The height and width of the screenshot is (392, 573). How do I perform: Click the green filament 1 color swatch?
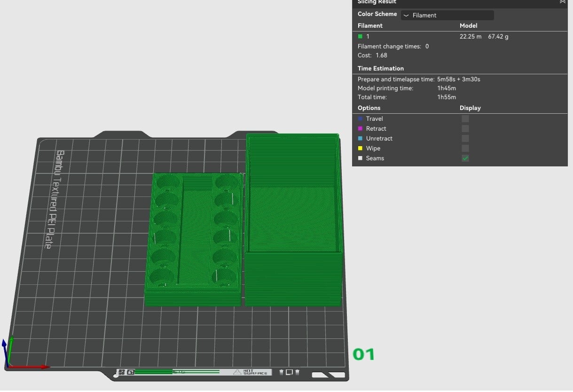(x=360, y=36)
